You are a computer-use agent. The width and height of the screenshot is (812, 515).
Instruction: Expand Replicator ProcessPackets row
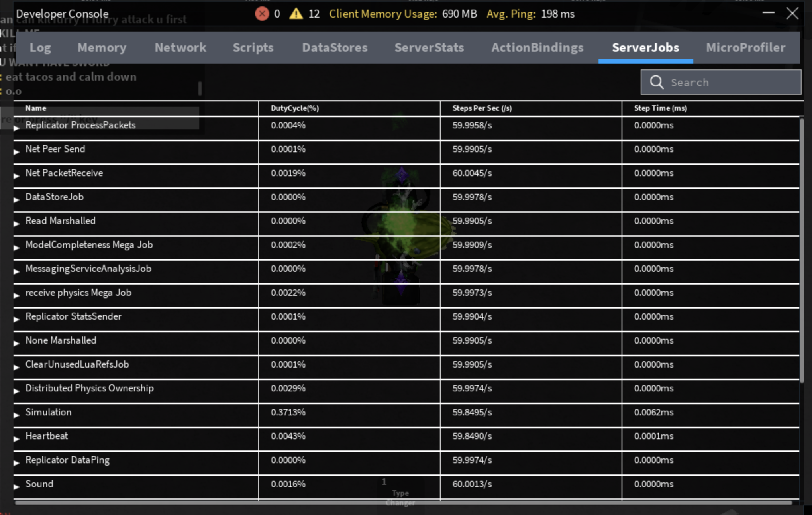click(16, 128)
